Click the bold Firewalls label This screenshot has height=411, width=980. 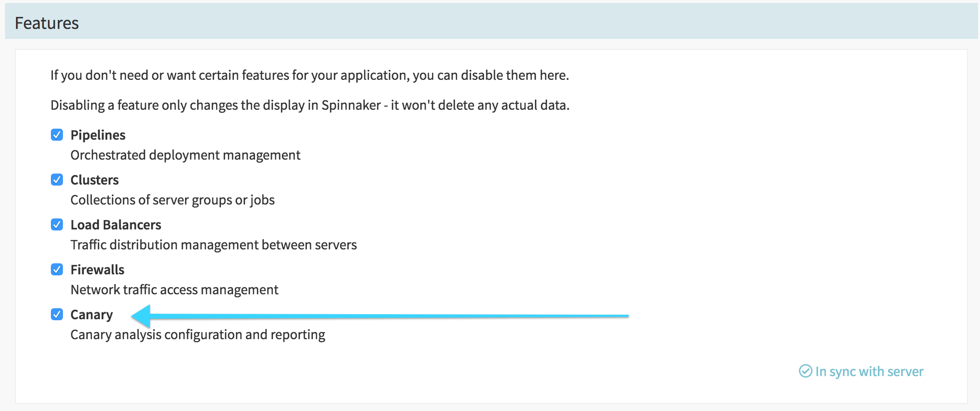[97, 270]
